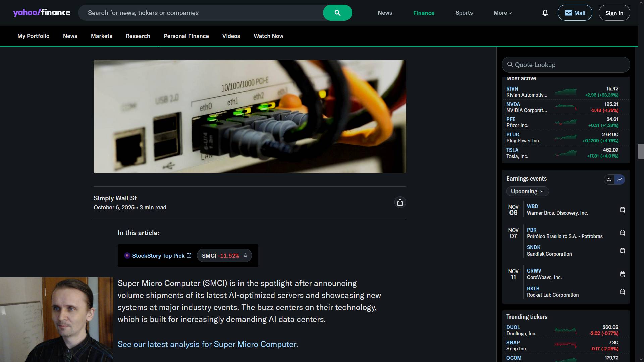644x362 pixels.
Task: Open the notifications bell
Action: [x=545, y=13]
